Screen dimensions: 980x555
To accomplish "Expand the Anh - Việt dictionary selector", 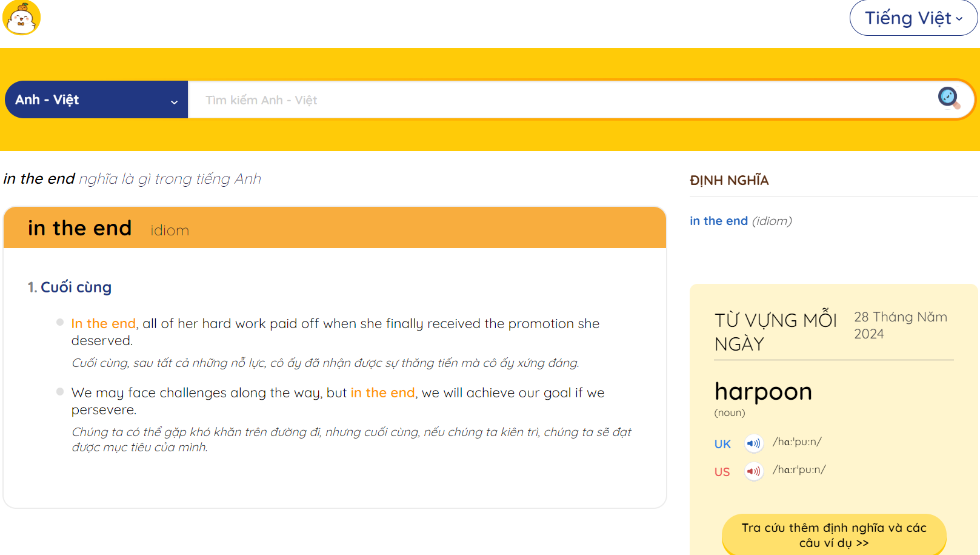I will pos(96,99).
